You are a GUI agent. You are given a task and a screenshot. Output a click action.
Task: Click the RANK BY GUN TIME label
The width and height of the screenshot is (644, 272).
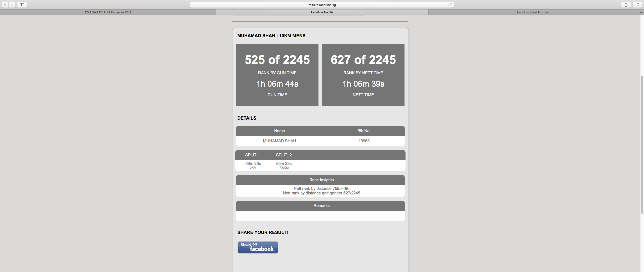point(277,73)
